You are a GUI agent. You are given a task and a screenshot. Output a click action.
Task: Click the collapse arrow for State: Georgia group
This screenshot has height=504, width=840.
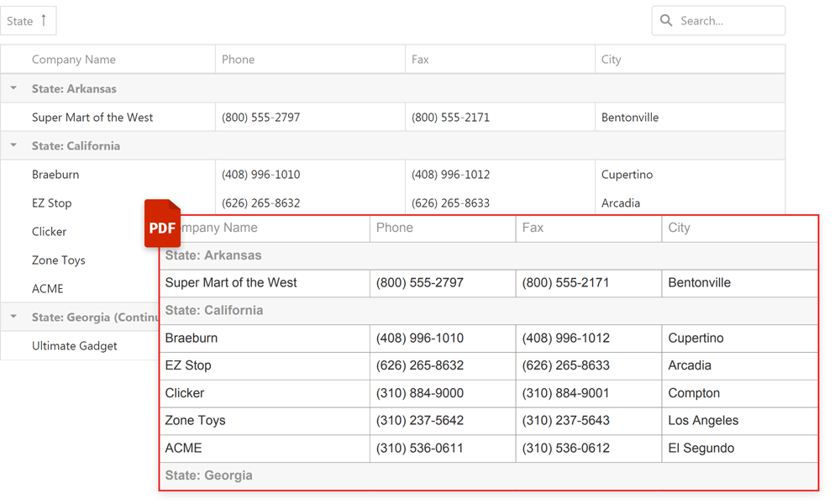13,317
